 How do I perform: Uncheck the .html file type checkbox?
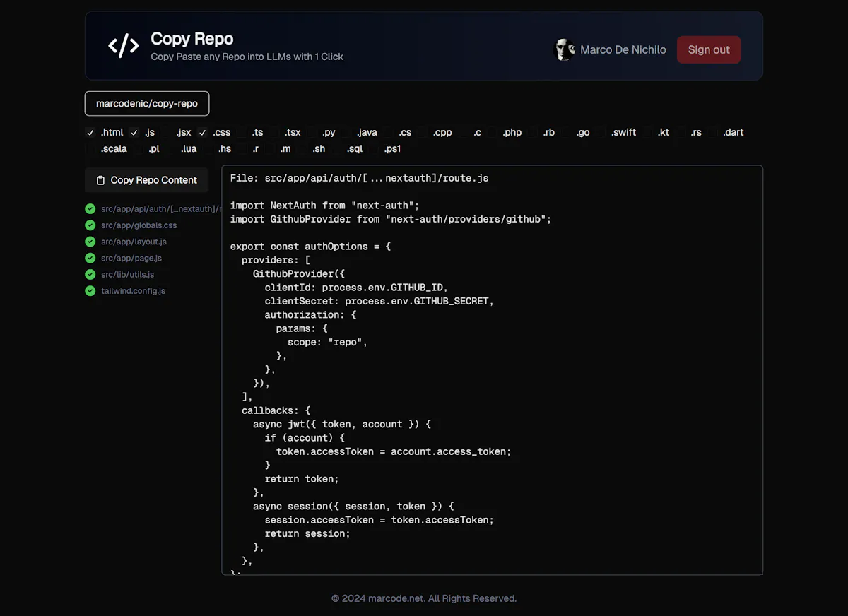90,132
